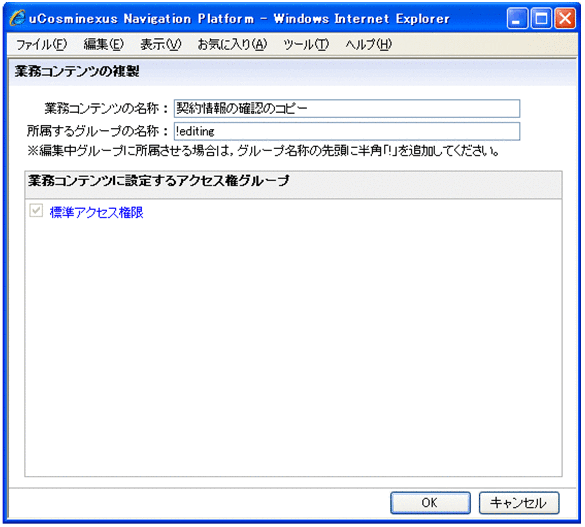
Task: Click the キャンセル button
Action: [519, 503]
